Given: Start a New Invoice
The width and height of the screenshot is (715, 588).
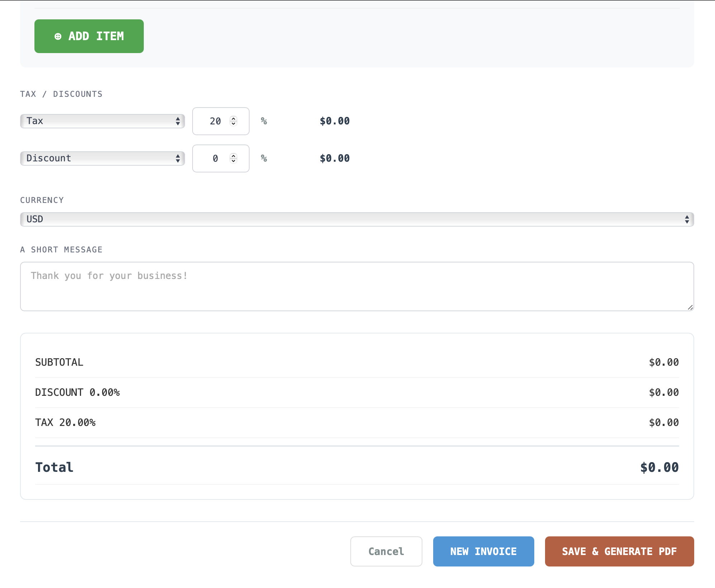Looking at the screenshot, I should click(x=484, y=551).
